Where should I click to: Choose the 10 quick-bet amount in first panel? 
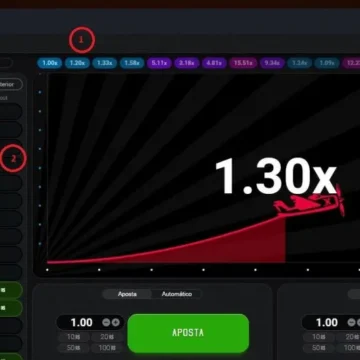[74, 337]
